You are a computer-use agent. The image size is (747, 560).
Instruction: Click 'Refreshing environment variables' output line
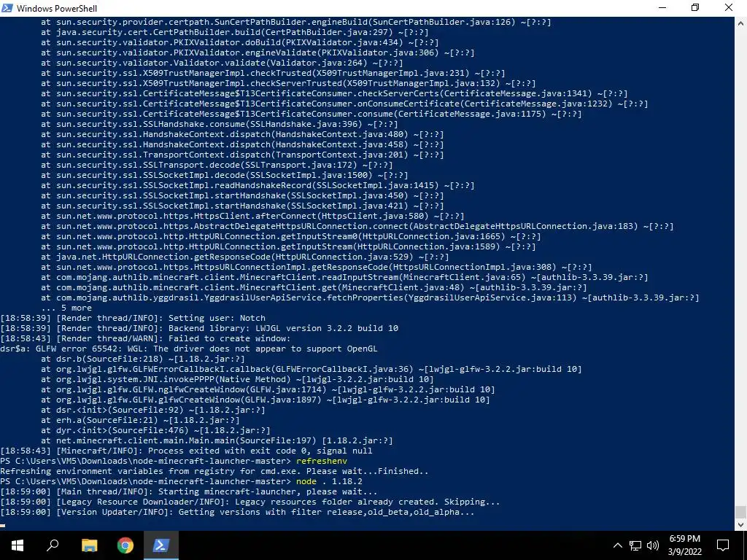214,471
